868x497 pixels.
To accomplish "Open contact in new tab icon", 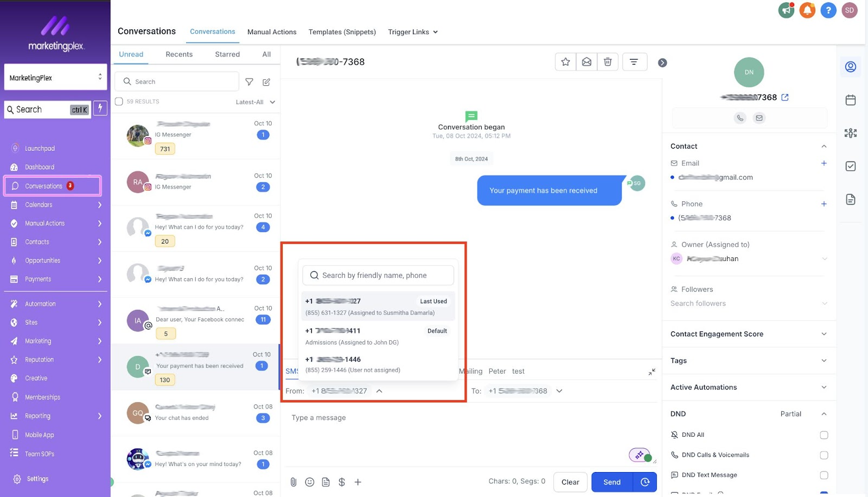I will click(785, 97).
